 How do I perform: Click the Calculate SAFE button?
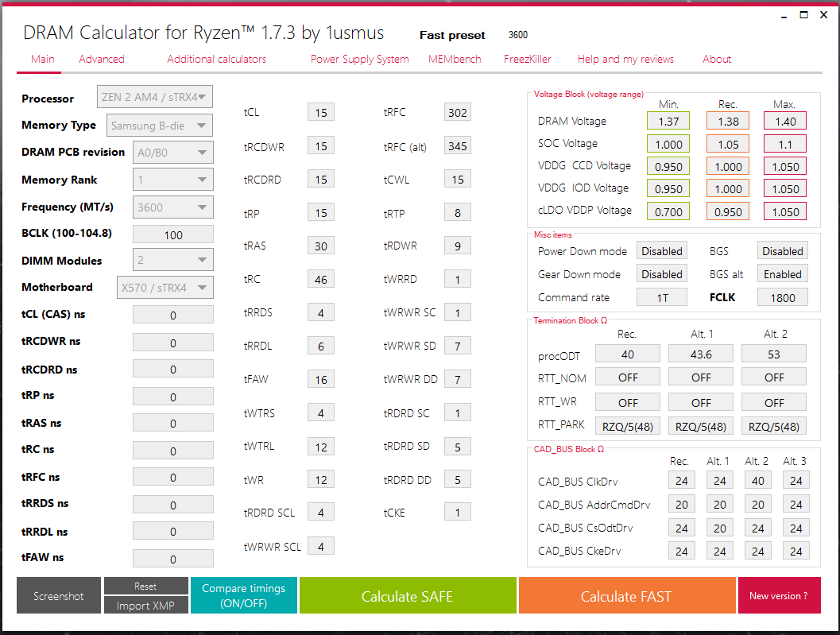pos(408,595)
